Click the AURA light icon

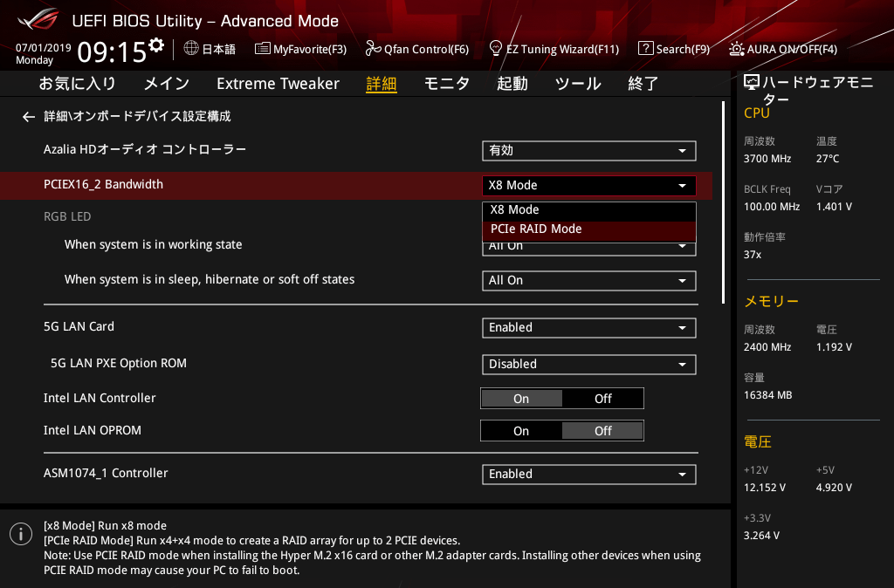(x=736, y=49)
